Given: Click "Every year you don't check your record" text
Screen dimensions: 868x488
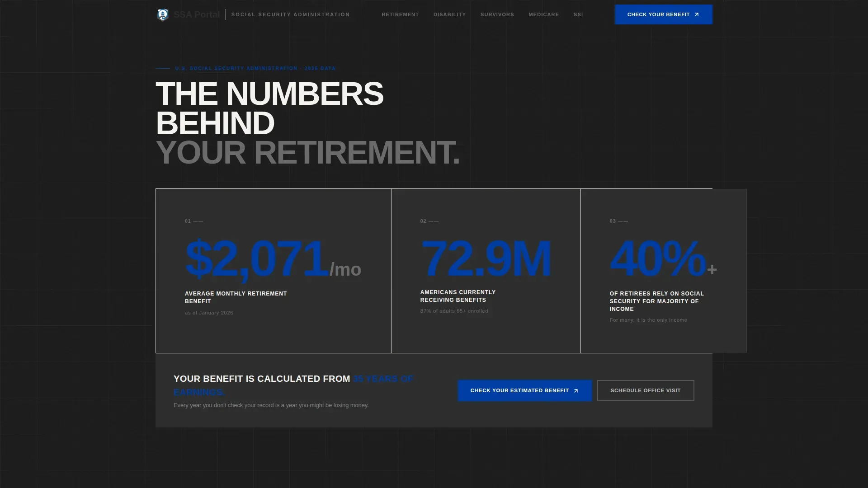Looking at the screenshot, I should [x=271, y=405].
